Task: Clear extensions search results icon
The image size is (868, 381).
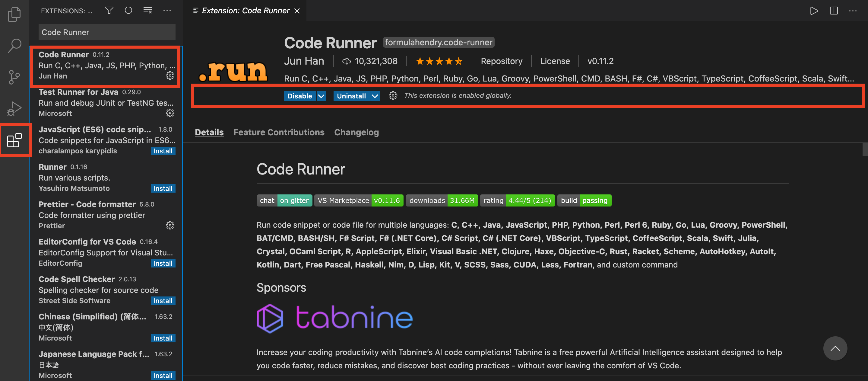Action: (147, 11)
